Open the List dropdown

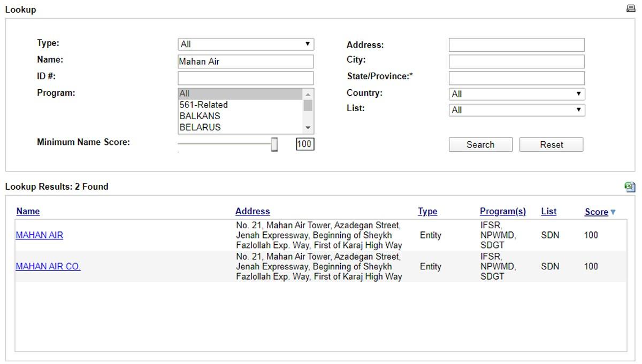point(517,110)
